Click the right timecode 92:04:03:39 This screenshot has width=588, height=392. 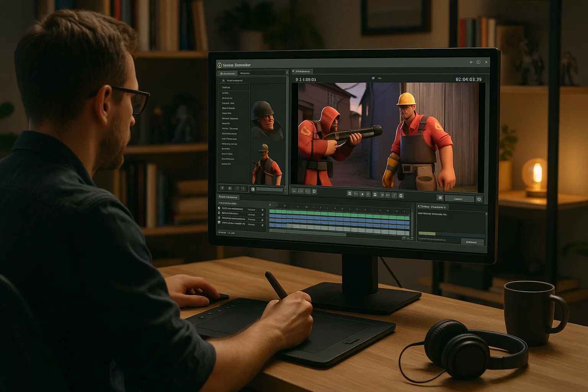pyautogui.click(x=468, y=79)
